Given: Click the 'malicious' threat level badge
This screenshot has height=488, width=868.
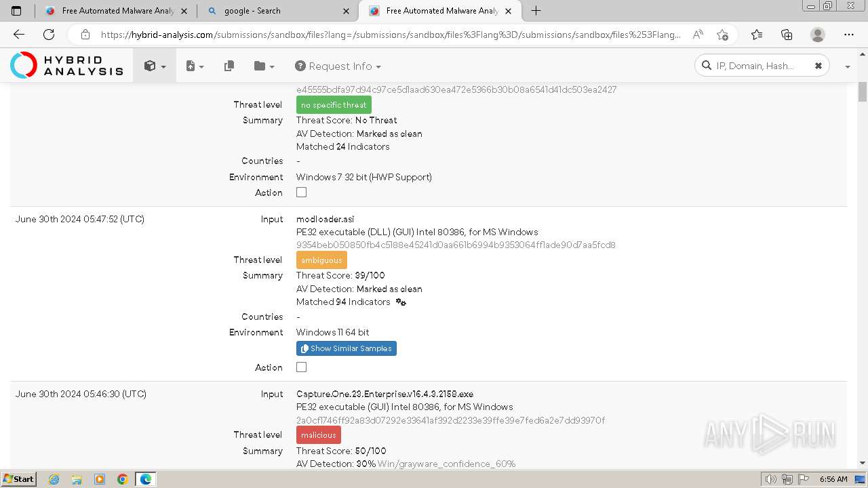Looking at the screenshot, I should (319, 435).
